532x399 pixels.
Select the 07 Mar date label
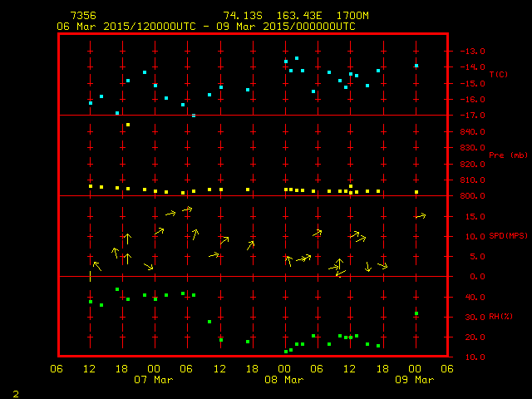pyautogui.click(x=153, y=380)
